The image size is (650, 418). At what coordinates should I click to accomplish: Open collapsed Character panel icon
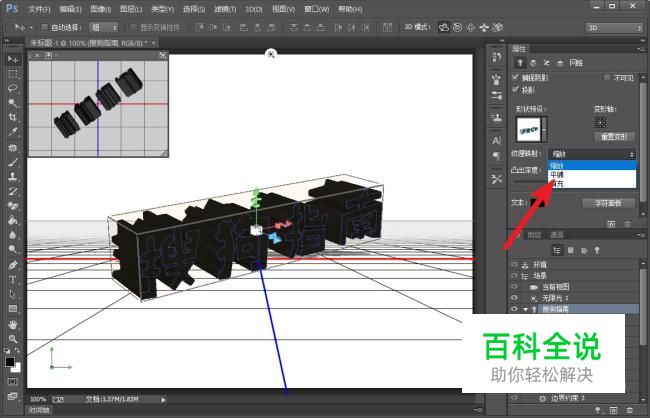pos(497,141)
